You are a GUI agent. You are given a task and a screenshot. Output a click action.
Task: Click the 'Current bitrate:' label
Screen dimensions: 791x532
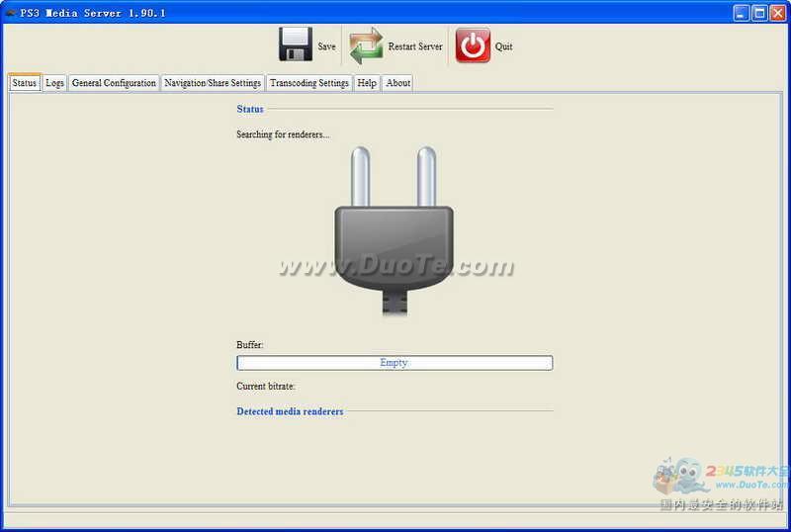pos(266,386)
